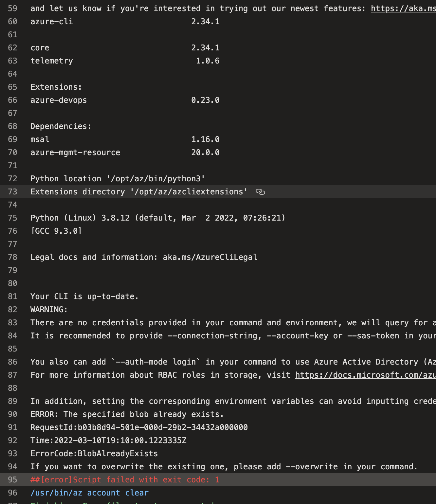The height and width of the screenshot is (504, 436).
Task: Select line number 82
Action: point(12,310)
